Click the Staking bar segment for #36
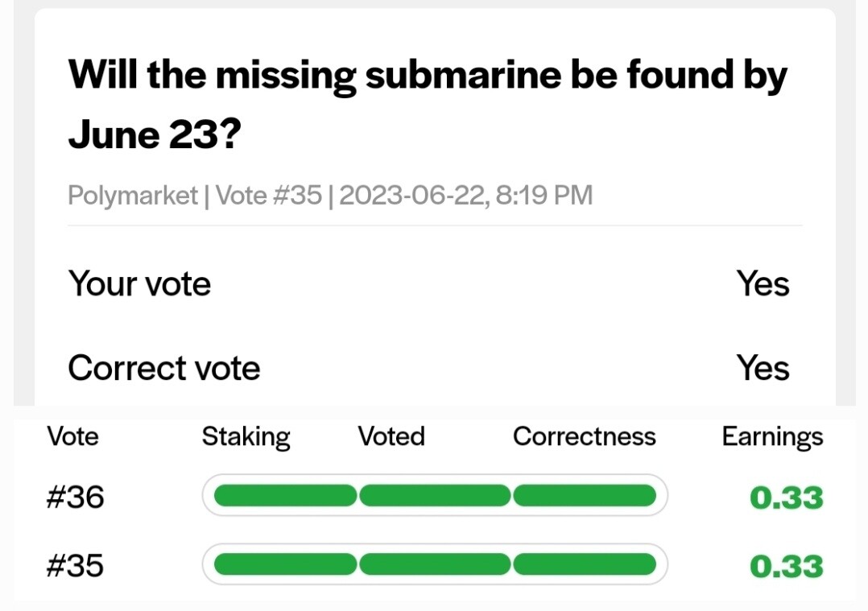868x611 pixels. 286,495
